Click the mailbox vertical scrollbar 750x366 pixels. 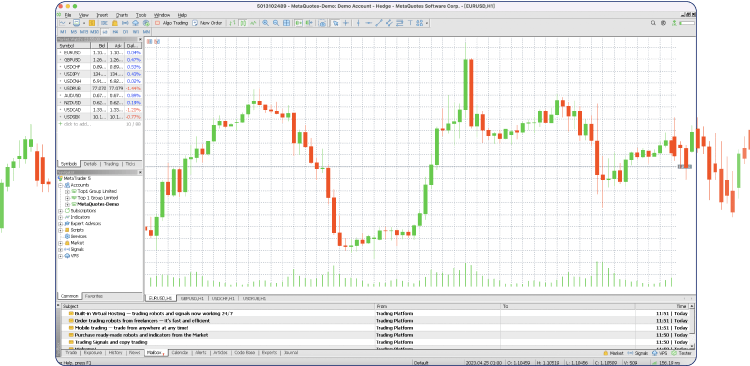[692, 326]
